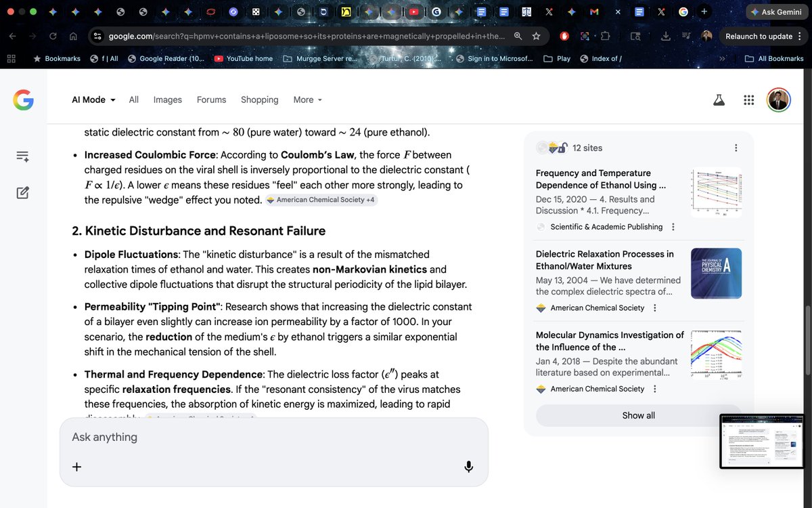Image resolution: width=812 pixels, height=508 pixels.
Task: Open Chrome's three-dot menu
Action: (800, 36)
